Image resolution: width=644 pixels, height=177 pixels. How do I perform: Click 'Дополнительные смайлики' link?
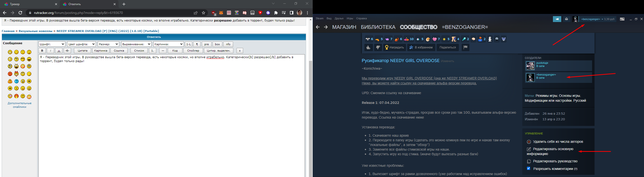(20, 105)
